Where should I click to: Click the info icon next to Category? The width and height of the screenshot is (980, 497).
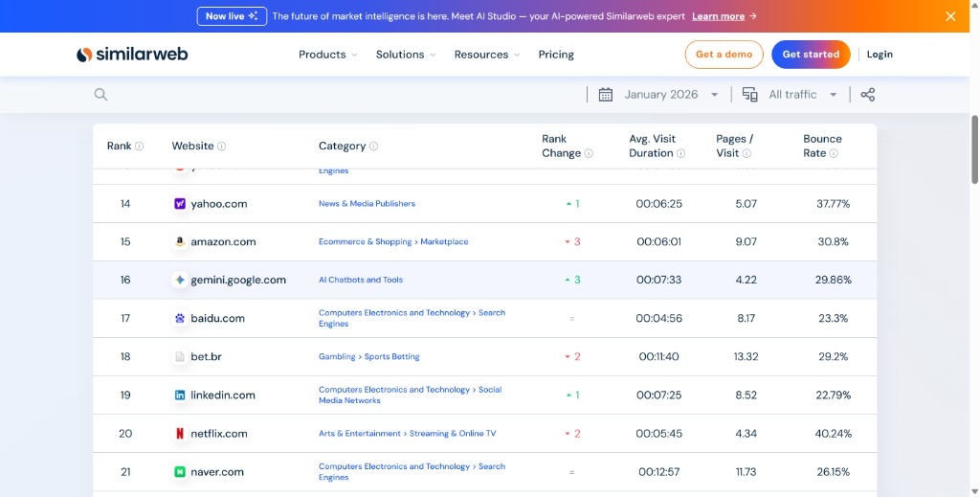(373, 146)
